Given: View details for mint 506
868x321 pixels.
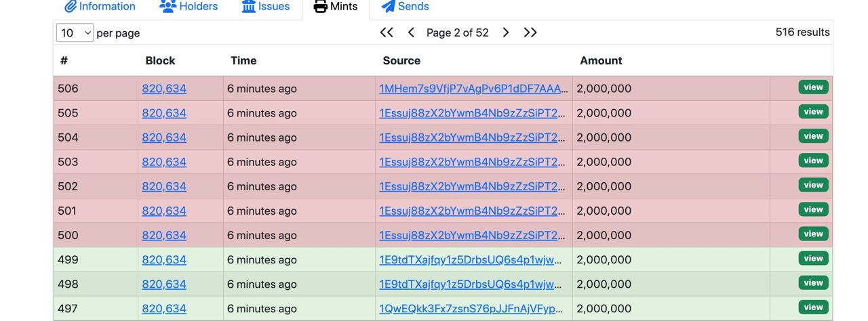Looking at the screenshot, I should [813, 87].
